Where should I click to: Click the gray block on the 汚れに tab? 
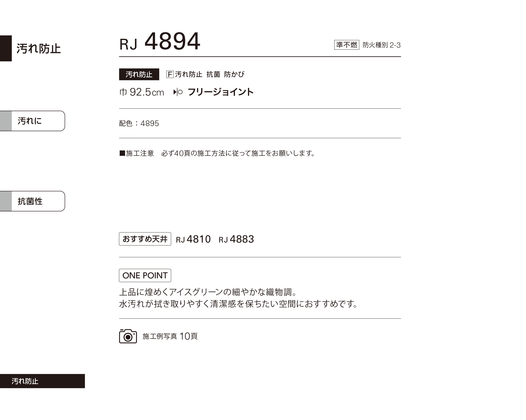(6, 121)
